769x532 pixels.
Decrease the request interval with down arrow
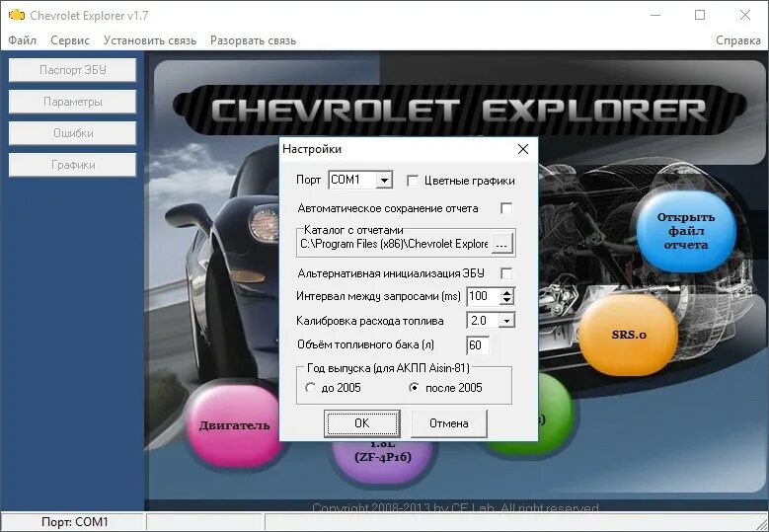coord(506,300)
